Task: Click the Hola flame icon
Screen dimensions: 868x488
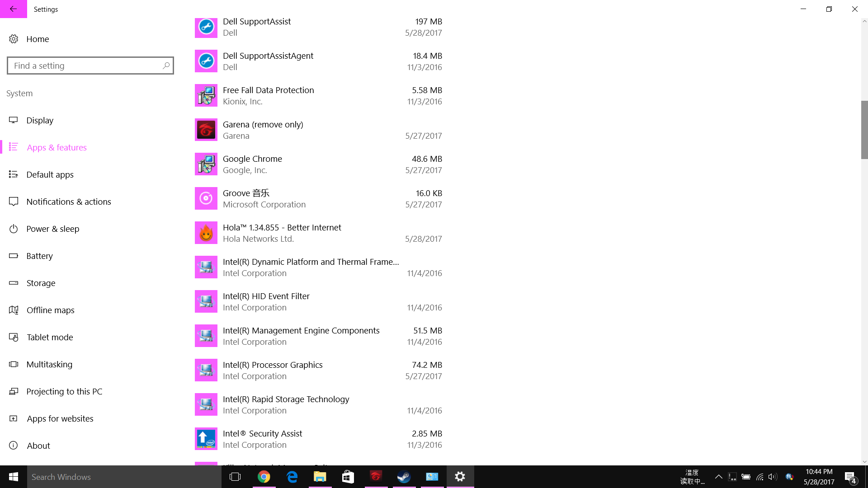Action: [206, 233]
